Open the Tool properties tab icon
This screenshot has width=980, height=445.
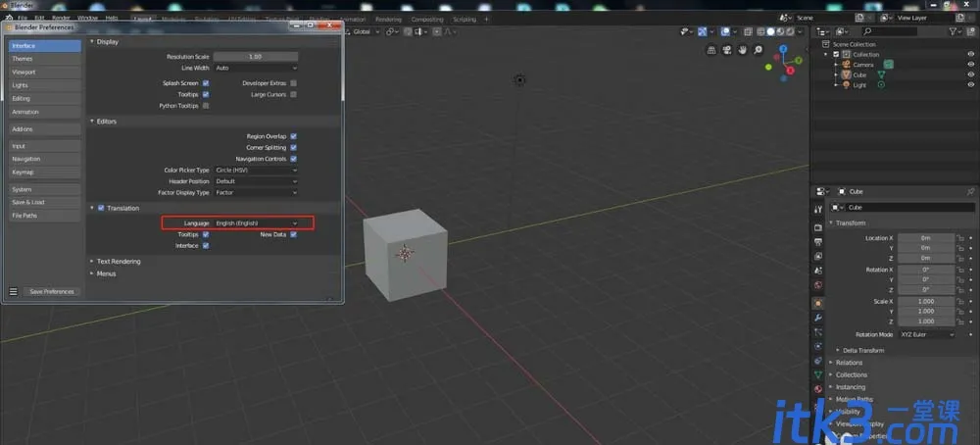818,210
